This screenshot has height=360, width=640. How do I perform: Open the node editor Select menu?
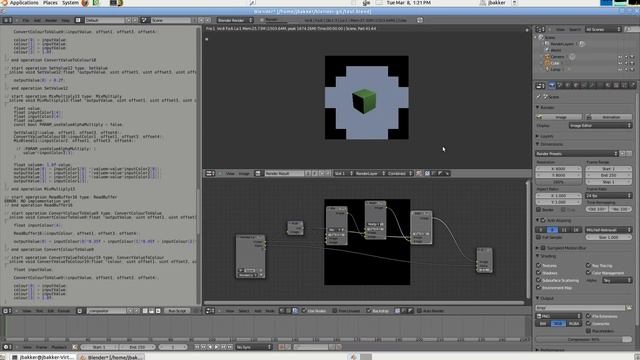tap(244, 311)
